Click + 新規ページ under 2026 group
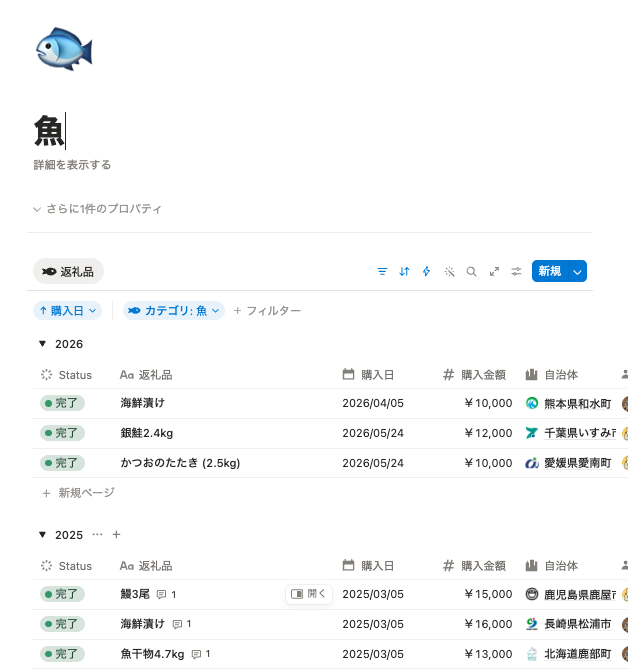 tap(78, 493)
